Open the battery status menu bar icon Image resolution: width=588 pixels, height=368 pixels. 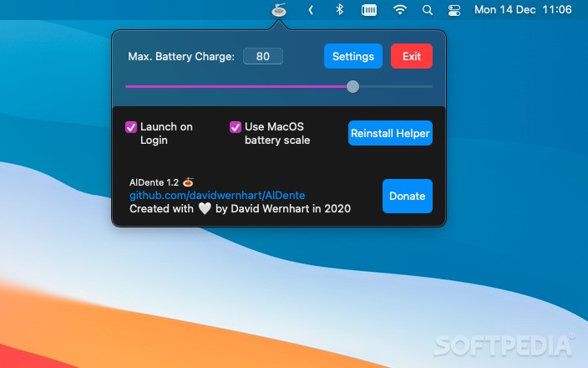(x=369, y=10)
